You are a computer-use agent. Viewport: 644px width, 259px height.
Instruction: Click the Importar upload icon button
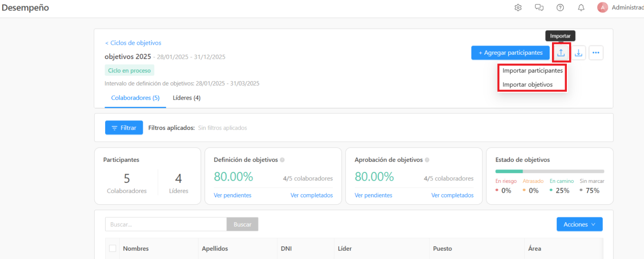coord(561,53)
